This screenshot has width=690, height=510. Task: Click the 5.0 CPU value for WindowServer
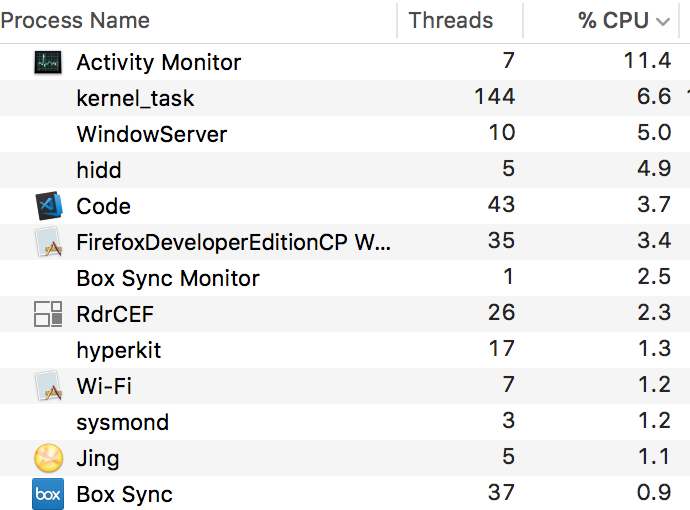coord(654,132)
